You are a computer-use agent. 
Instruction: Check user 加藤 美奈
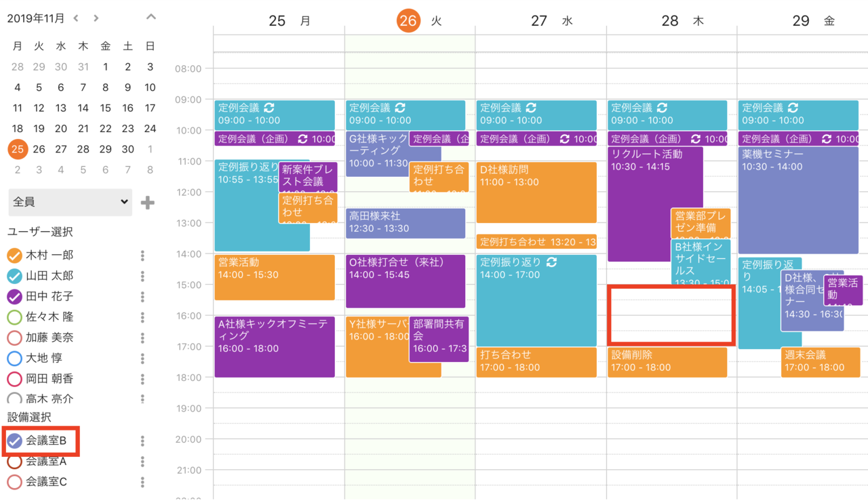[14, 338]
